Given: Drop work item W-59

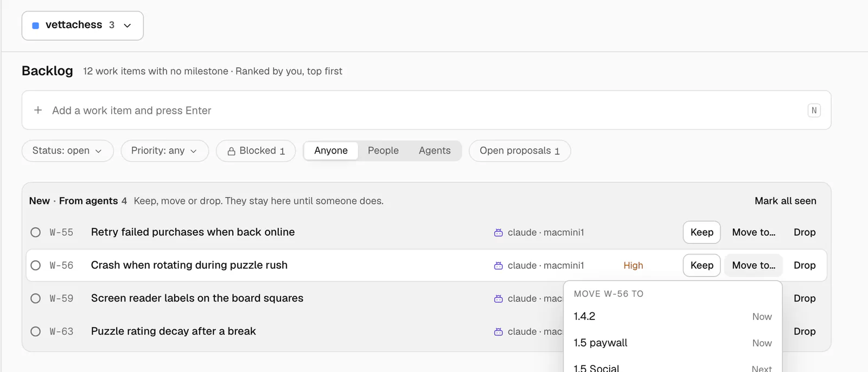Looking at the screenshot, I should coord(805,298).
